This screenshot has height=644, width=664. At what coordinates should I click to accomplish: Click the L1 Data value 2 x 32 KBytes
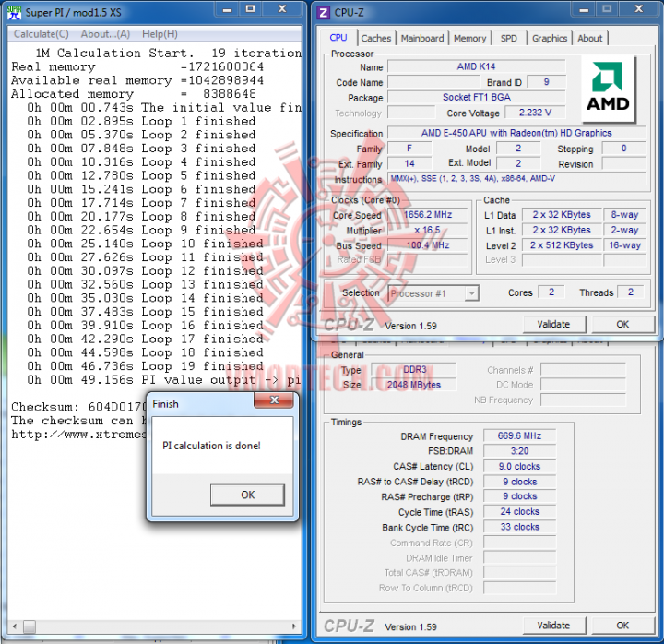(562, 214)
